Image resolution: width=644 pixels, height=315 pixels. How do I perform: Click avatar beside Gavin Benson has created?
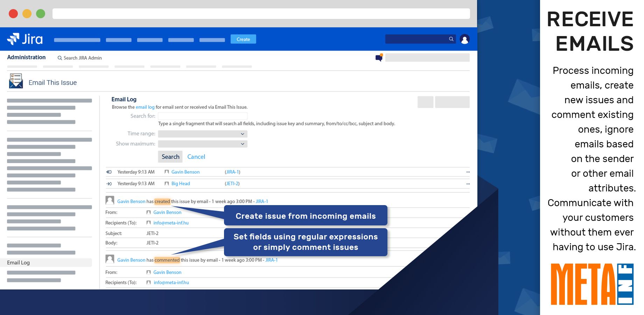pos(110,200)
